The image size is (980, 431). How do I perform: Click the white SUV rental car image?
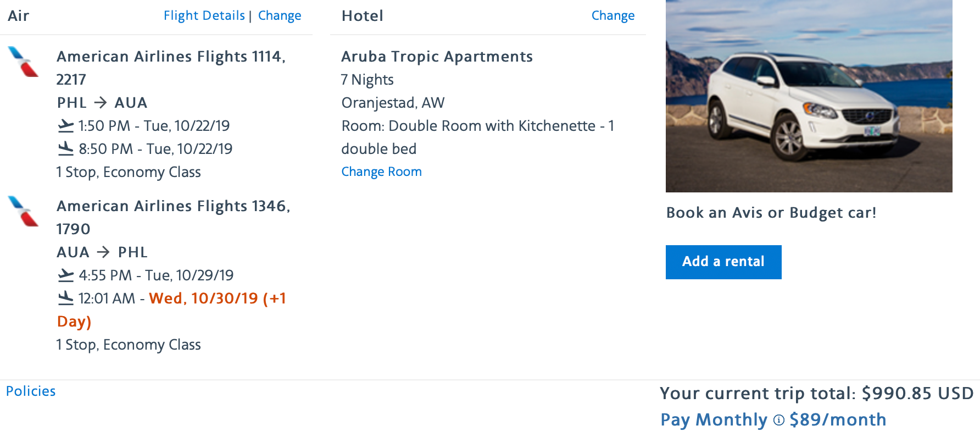click(x=809, y=96)
